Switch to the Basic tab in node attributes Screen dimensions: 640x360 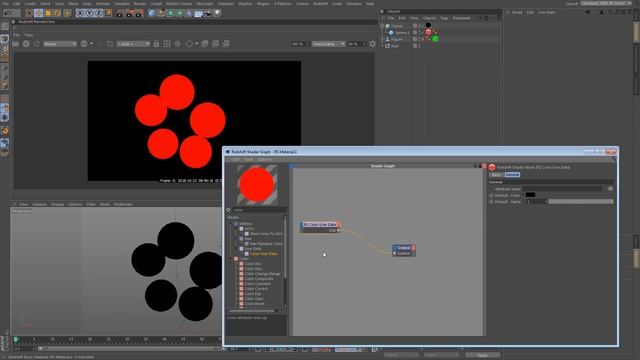[496, 175]
